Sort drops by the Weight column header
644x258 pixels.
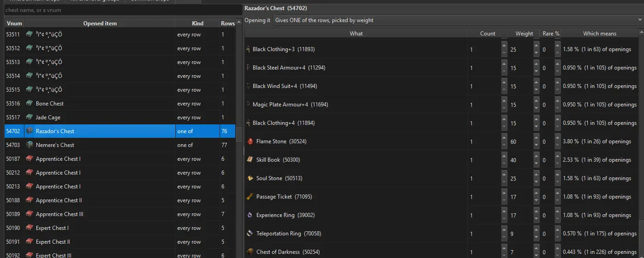524,34
